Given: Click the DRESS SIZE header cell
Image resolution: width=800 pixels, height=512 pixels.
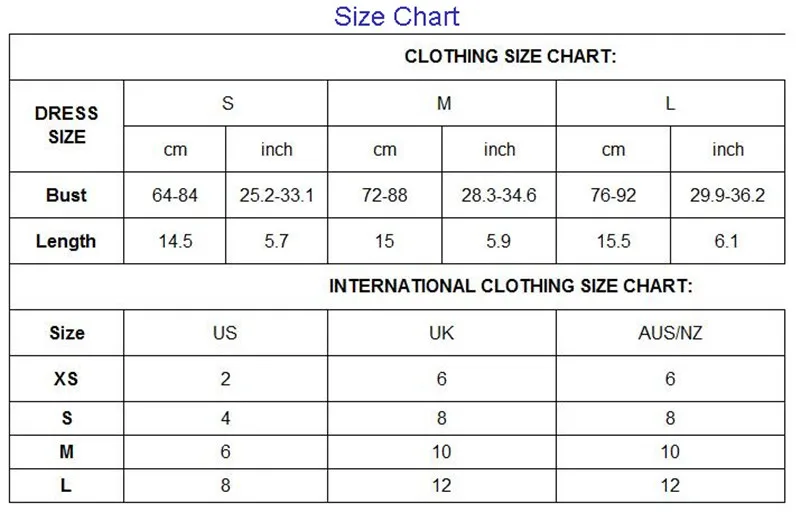Looking at the screenshot, I should 67,126.
